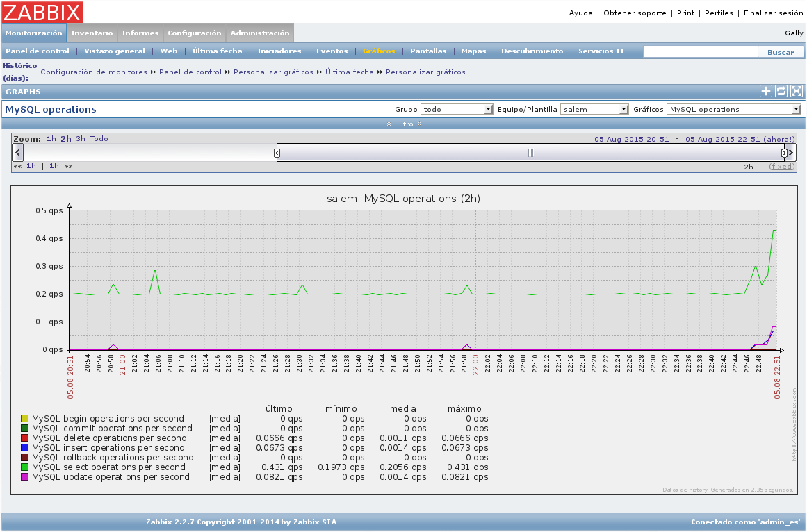Open Mapas submenu item

(473, 51)
